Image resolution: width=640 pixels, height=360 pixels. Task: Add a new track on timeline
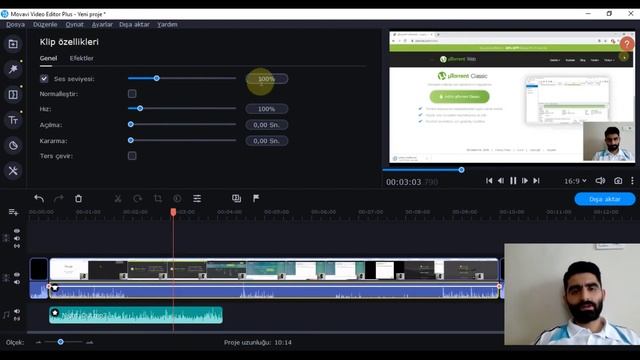[13, 212]
